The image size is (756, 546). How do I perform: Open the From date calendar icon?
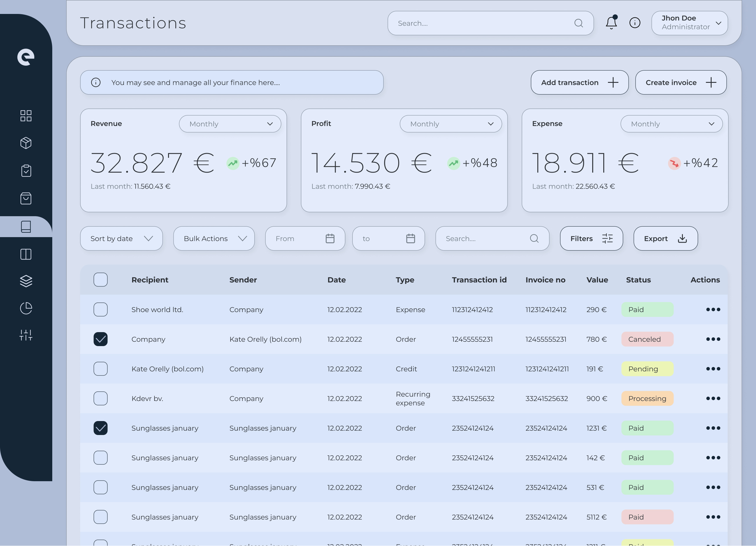point(330,239)
